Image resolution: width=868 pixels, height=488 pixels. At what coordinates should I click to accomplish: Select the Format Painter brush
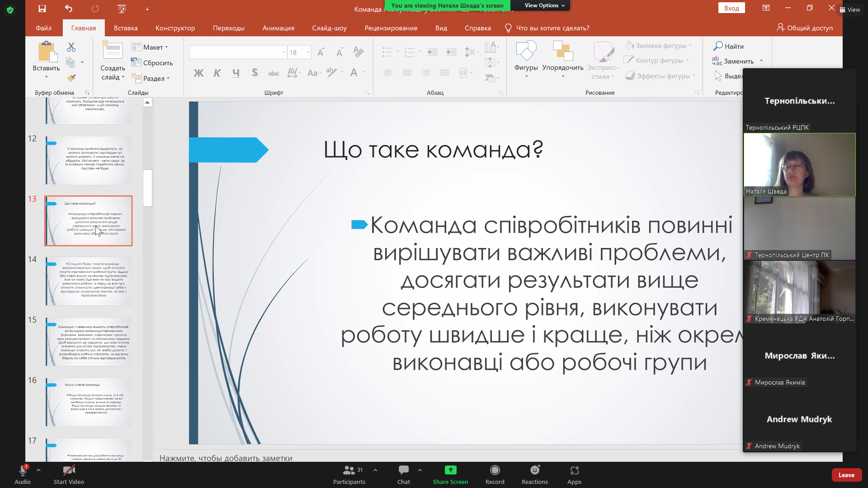[71, 78]
